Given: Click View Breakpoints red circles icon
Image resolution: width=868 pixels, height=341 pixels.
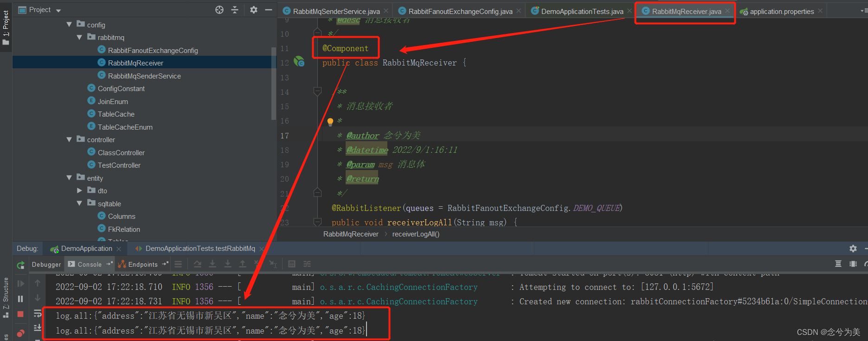Looking at the screenshot, I should [x=20, y=333].
